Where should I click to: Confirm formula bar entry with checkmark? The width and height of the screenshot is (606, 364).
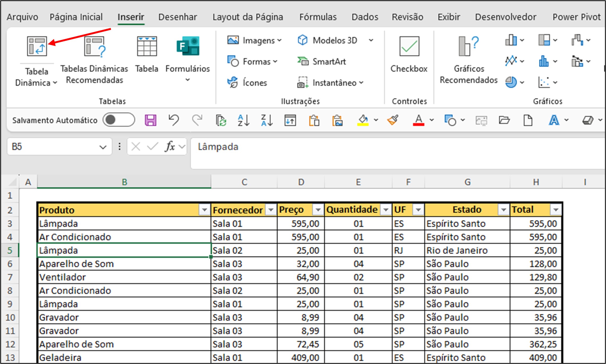click(x=152, y=146)
